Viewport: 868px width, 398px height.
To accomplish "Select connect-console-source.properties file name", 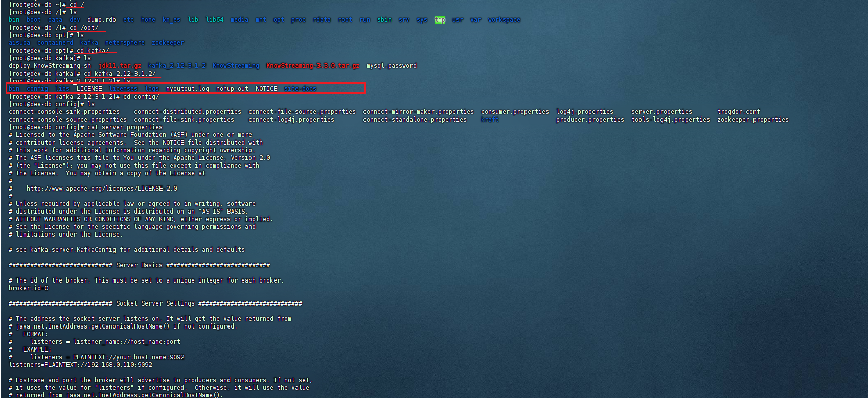I will click(67, 120).
